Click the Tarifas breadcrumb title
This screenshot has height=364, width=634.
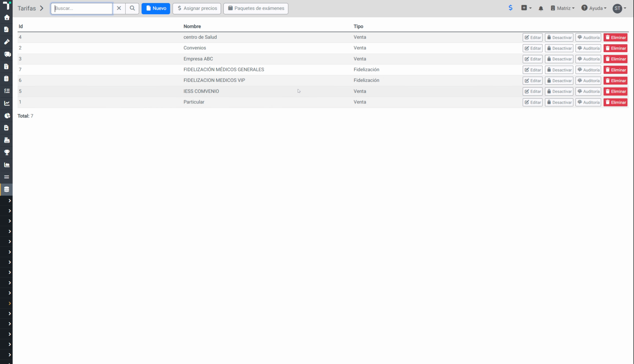point(27,8)
